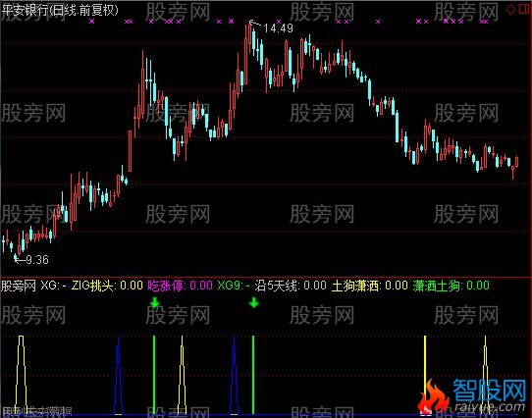Image resolution: width=532 pixels, height=418 pixels.
Task: Click the 14.49 high price label
Action: point(278,28)
